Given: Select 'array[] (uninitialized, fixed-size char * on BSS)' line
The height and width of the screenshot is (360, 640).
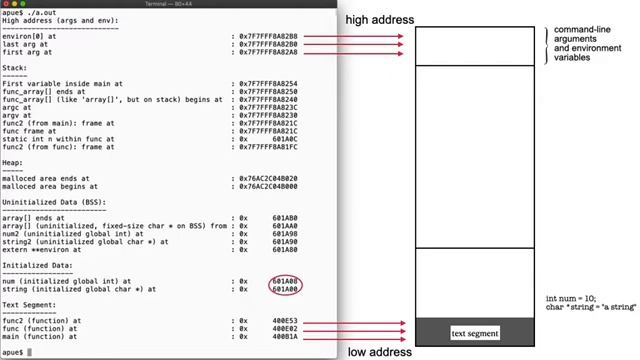Looking at the screenshot, I should (x=115, y=226).
